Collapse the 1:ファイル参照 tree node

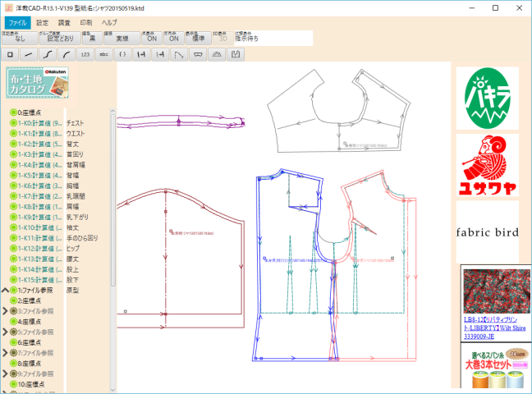click(6, 290)
